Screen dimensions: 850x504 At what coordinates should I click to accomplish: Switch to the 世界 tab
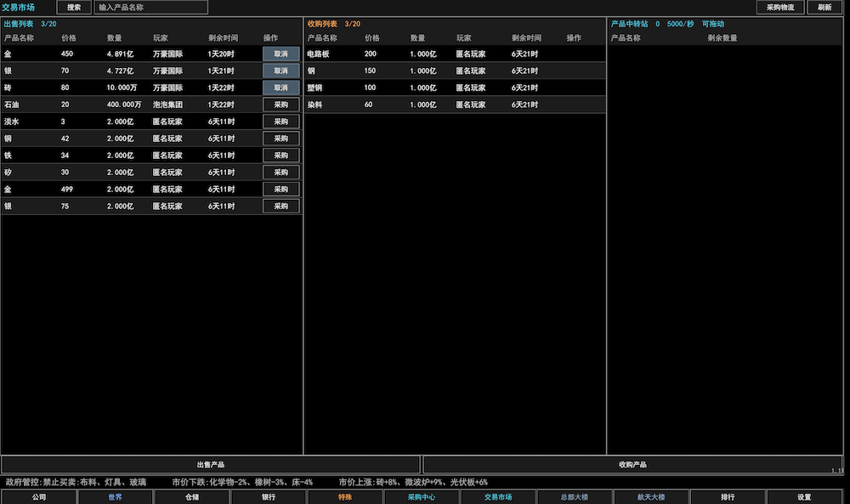pyautogui.click(x=115, y=497)
